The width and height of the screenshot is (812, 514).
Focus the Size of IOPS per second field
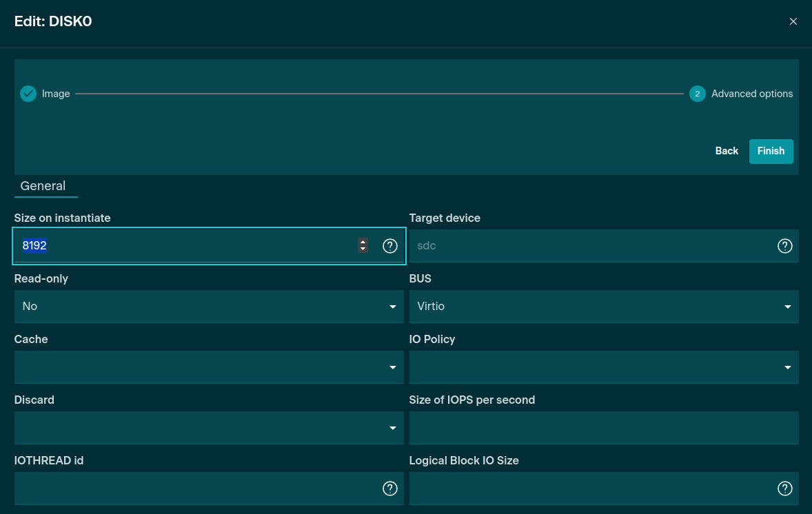(603, 428)
